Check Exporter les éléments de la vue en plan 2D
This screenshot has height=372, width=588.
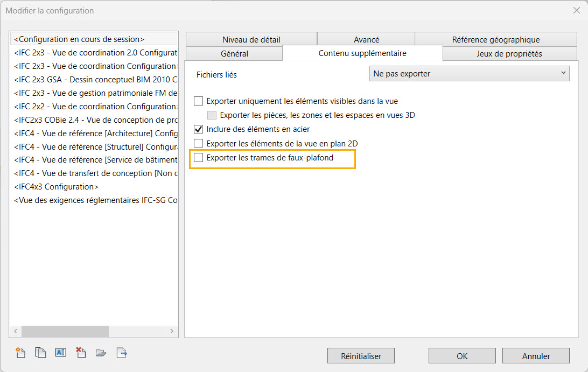(x=199, y=143)
